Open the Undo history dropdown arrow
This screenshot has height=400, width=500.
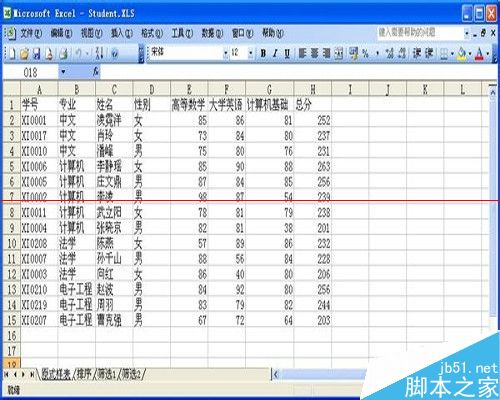click(87, 53)
